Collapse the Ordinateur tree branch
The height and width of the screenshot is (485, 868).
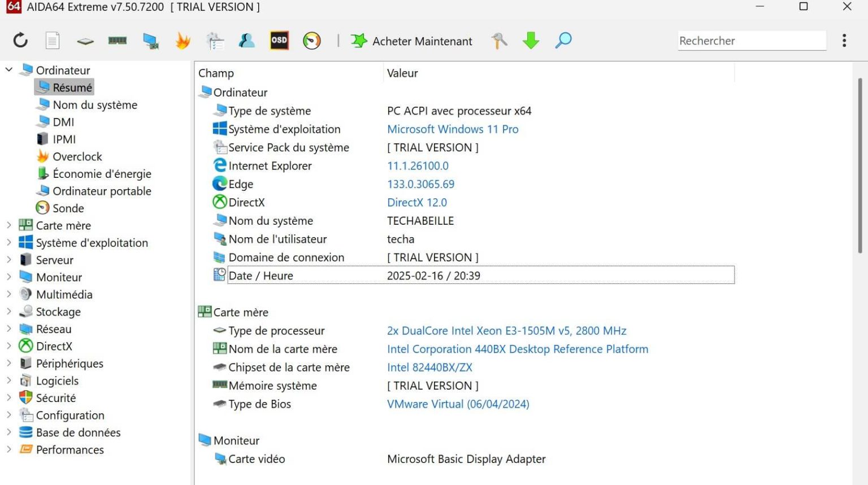pyautogui.click(x=8, y=69)
